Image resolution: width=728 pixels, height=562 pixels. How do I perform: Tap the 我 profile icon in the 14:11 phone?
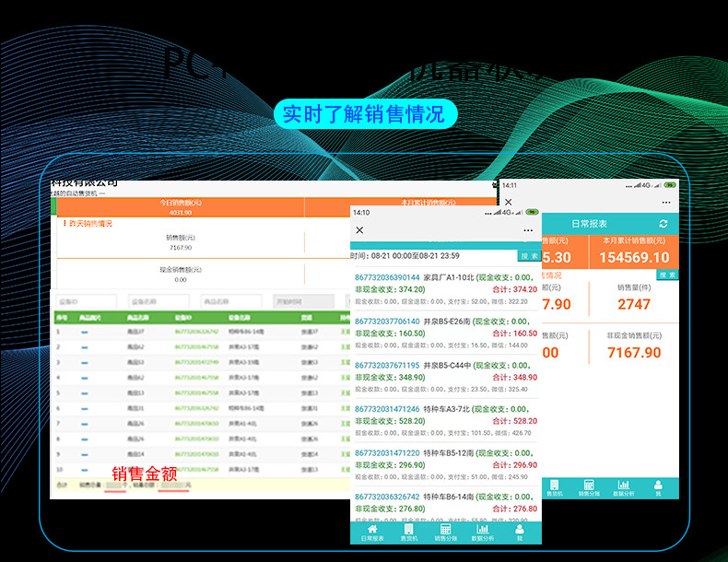[x=658, y=487]
